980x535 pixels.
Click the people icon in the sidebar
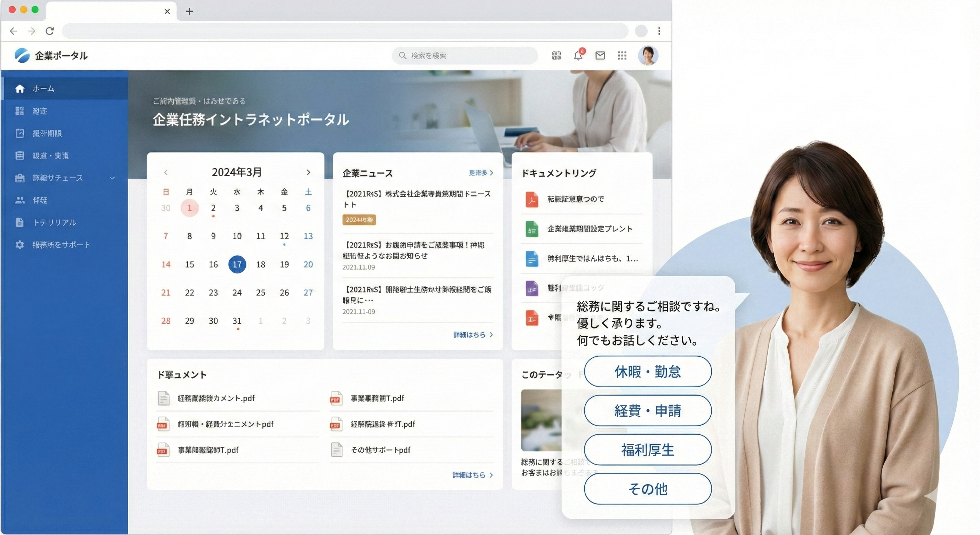(20, 200)
